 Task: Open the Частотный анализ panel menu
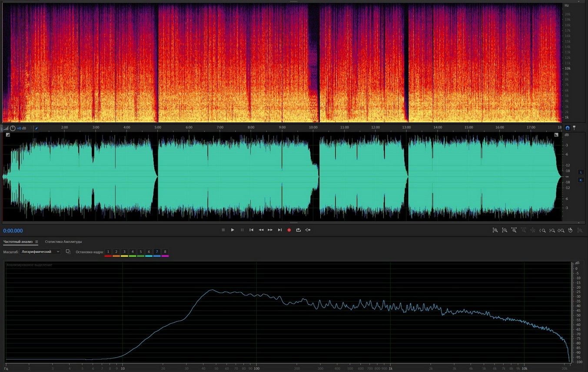click(x=37, y=242)
